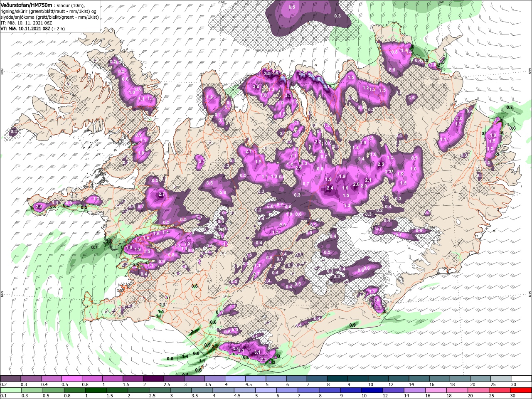Click the 4.5 label in the purple legend row
532x399 pixels.
[249, 384]
